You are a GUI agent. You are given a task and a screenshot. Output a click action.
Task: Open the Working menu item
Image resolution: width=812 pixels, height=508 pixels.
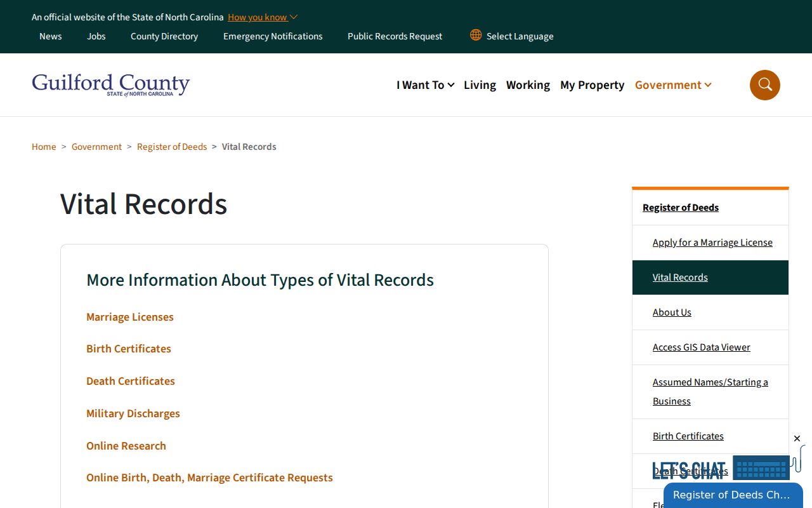[528, 84]
